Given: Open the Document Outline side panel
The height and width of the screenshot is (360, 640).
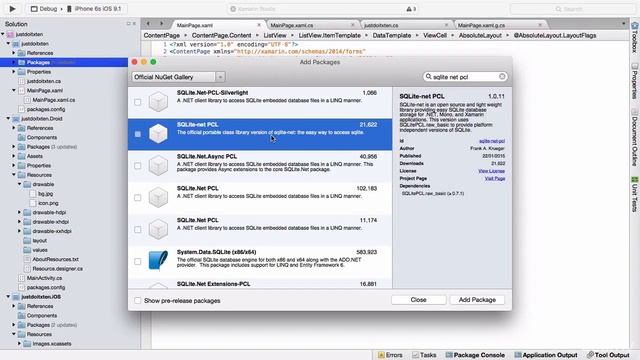Looking at the screenshot, I should [635, 138].
